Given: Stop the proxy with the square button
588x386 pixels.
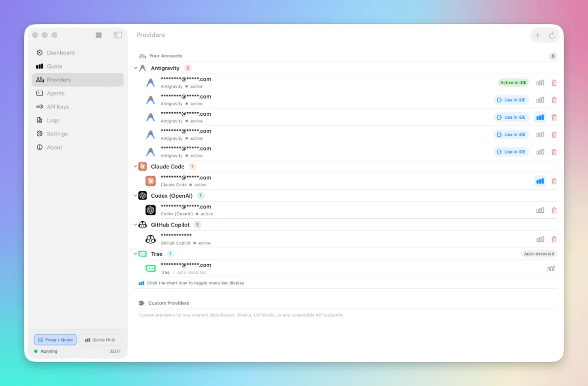Looking at the screenshot, I should [x=99, y=35].
